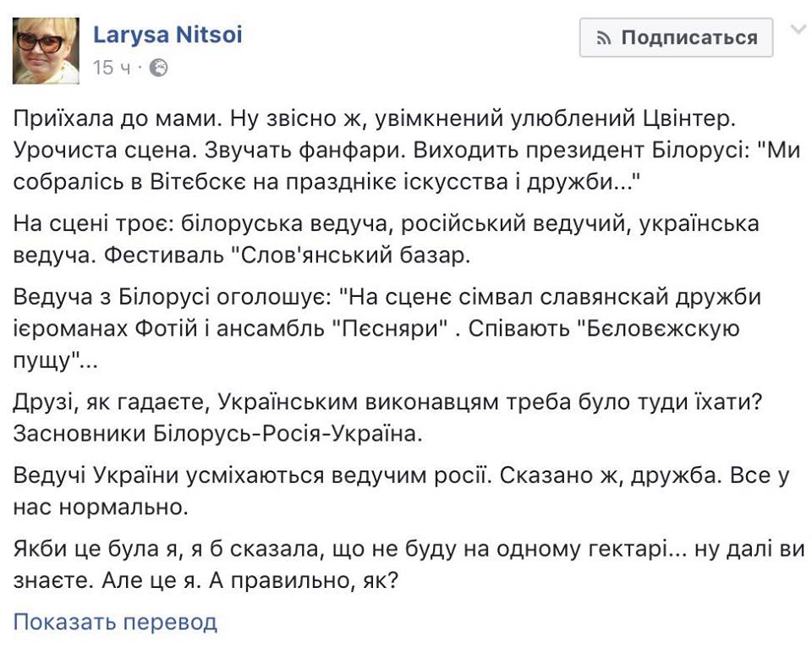Click the paragraph starting 'Друзі, як гадаєте'
The height and width of the screenshot is (648, 812).
388,418
